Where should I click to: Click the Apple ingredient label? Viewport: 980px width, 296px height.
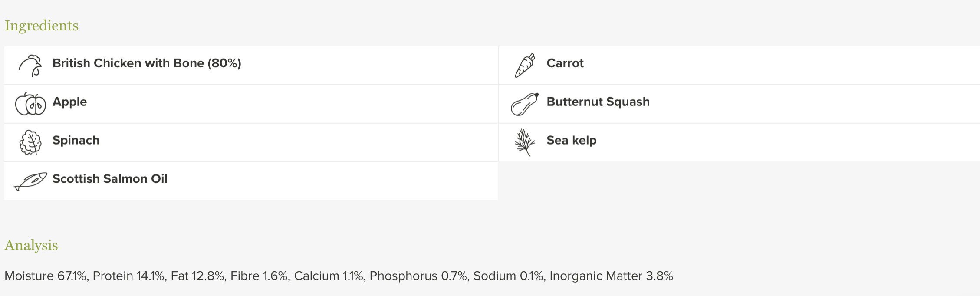pyautogui.click(x=69, y=102)
